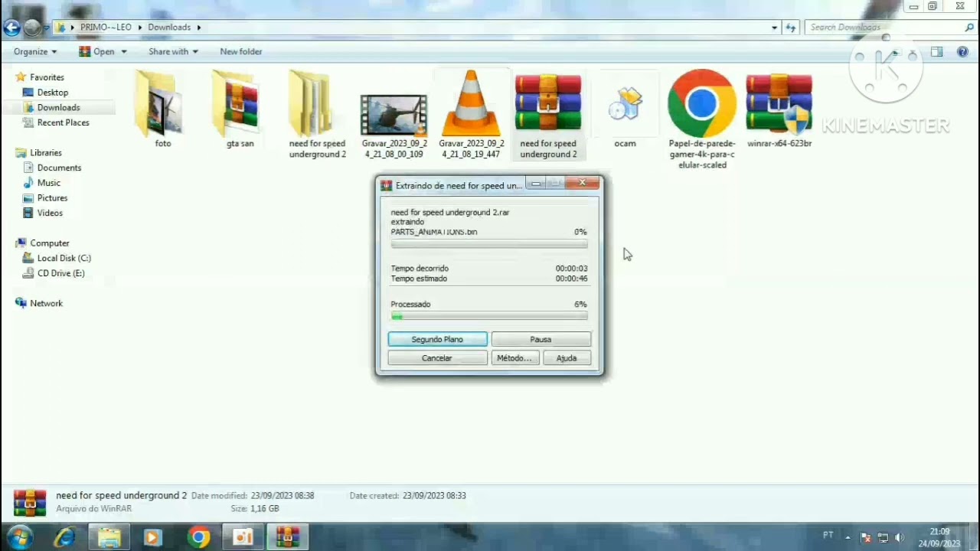Close the WinRAR extraction dialog

pos(583,184)
